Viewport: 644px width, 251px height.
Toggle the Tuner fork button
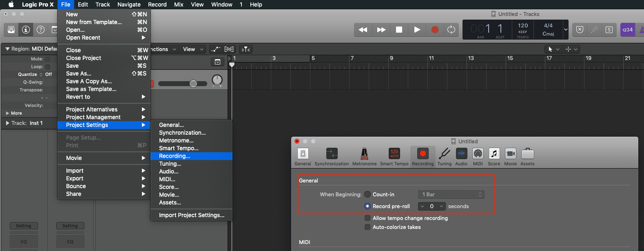pos(594,29)
